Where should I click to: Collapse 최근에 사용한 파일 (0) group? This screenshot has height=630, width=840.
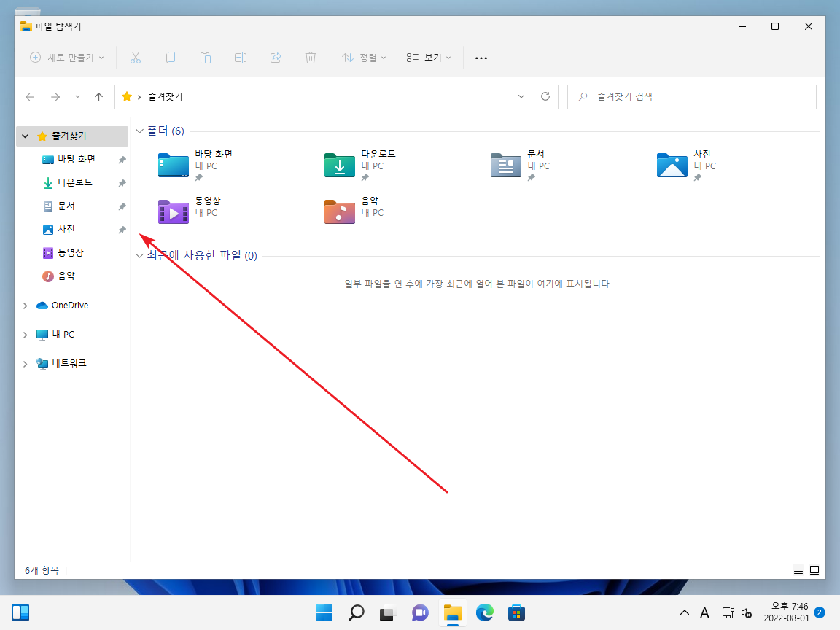click(x=139, y=255)
